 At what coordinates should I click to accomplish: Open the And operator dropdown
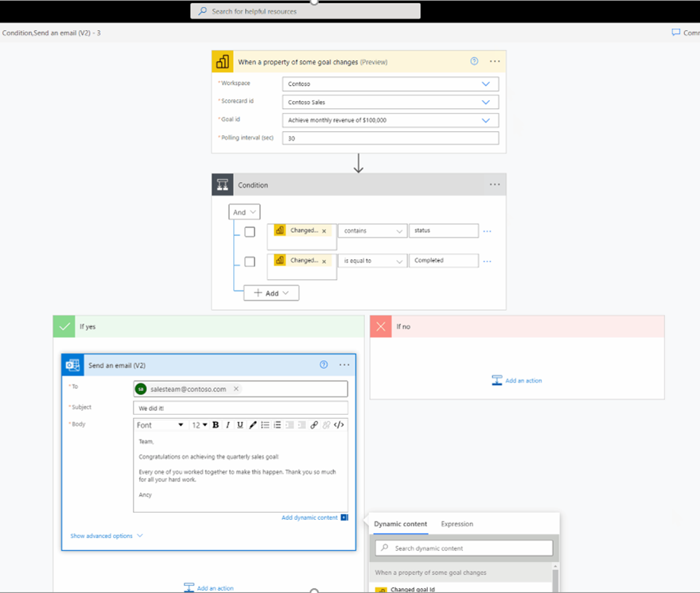[244, 212]
